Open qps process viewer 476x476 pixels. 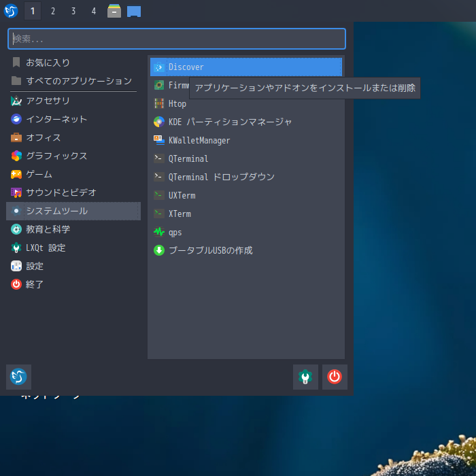[175, 233]
